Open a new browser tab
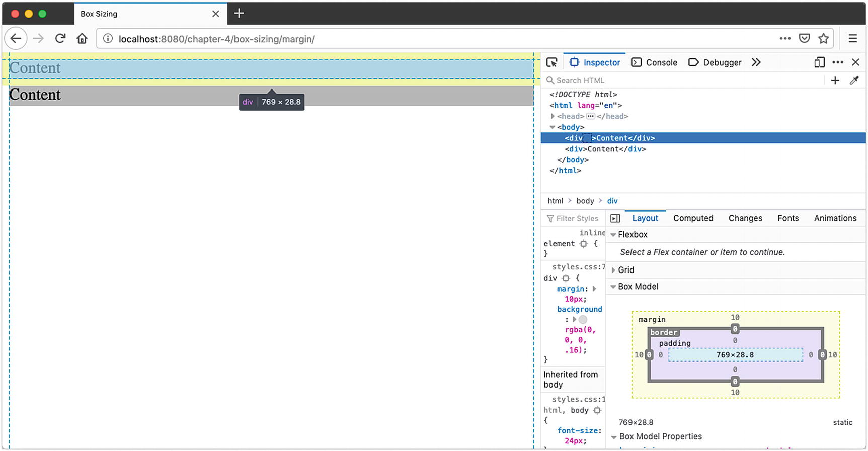Image resolution: width=868 pixels, height=451 pixels. point(239,13)
